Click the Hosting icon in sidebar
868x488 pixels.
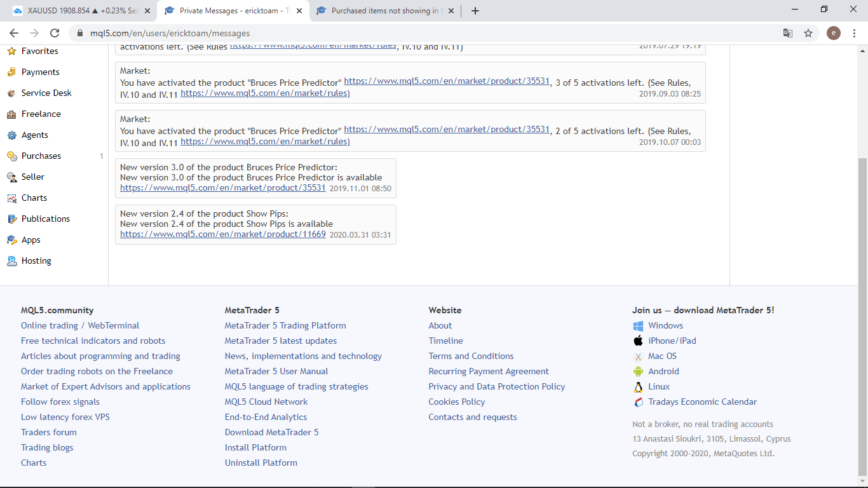11,261
